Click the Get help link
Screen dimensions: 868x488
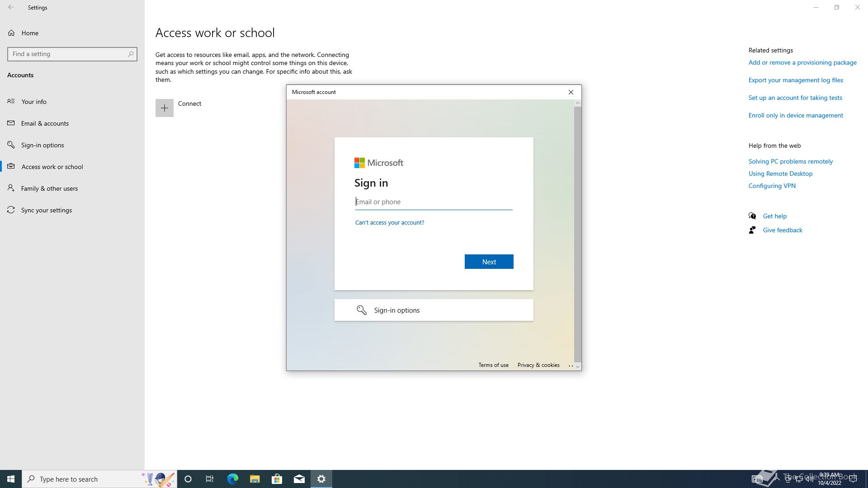click(x=774, y=216)
